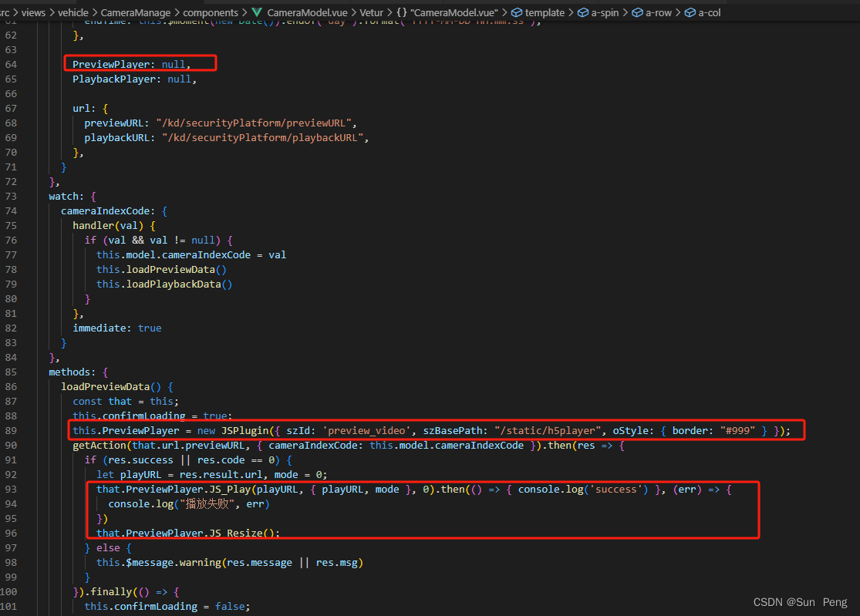Click "this.confirmLoading = false;" on line 101
Screen dimensions: 860x616
(167, 607)
